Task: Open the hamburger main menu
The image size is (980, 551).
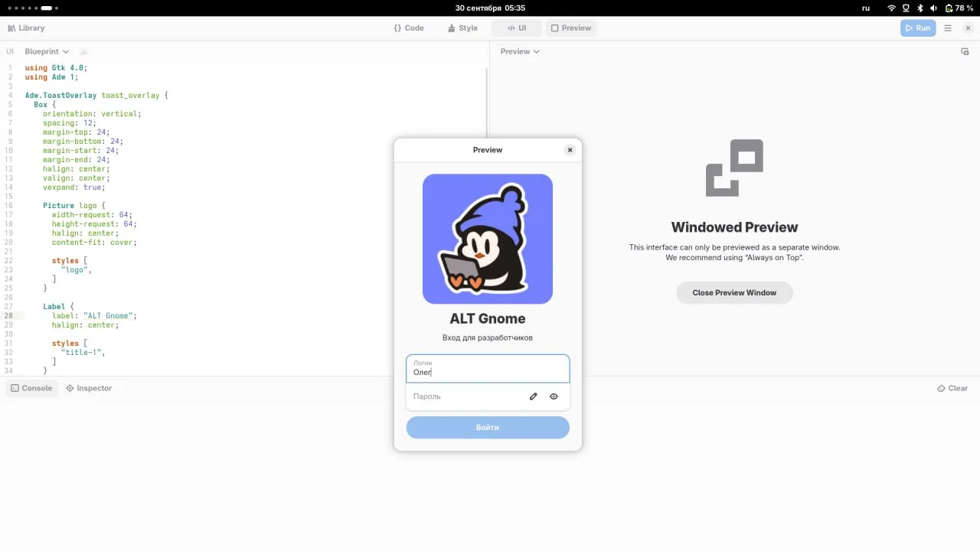Action: click(x=948, y=28)
